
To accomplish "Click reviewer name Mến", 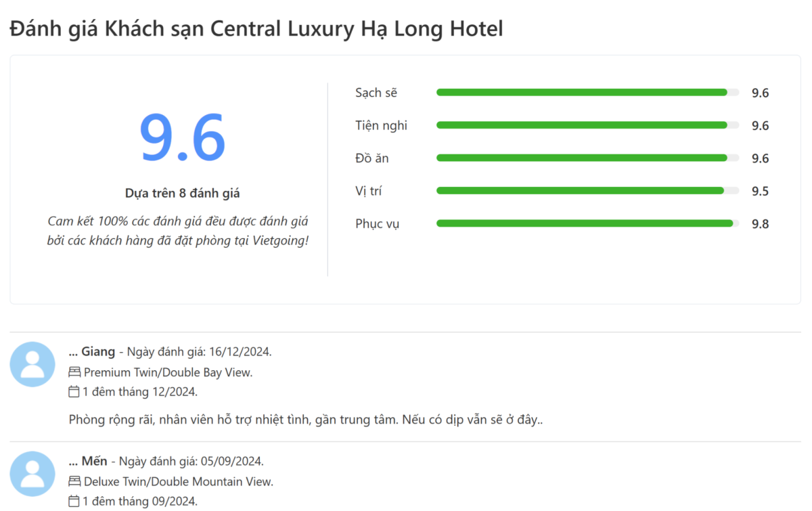I will point(94,462).
